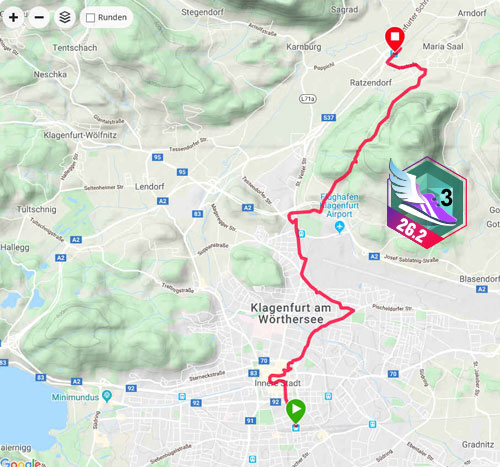
Task: Click the transit icon at the finish pin
Action: (x=394, y=54)
